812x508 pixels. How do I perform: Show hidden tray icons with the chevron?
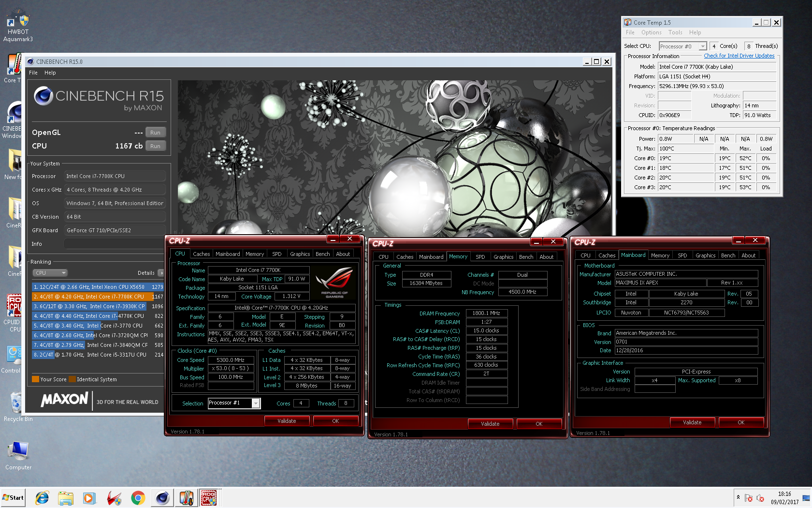pos(738,497)
